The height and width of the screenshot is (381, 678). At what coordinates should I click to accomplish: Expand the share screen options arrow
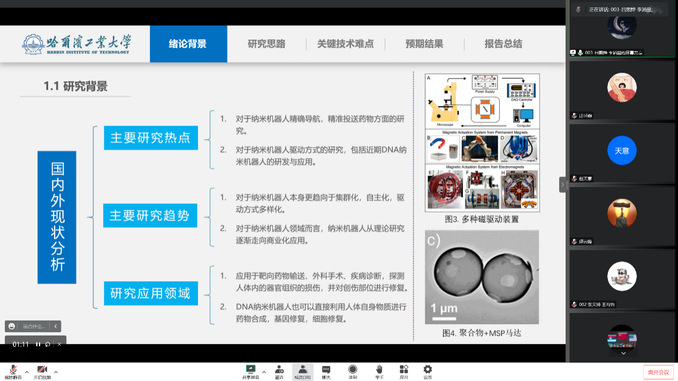[264, 372]
